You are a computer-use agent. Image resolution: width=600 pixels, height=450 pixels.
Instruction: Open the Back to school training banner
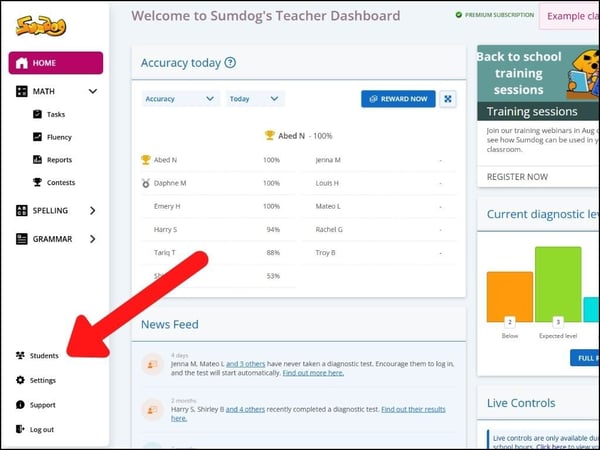pyautogui.click(x=538, y=83)
